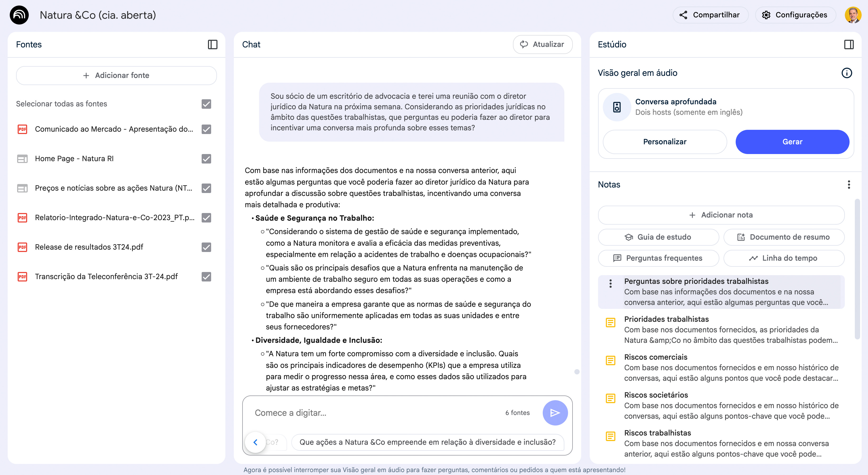Collapse the Fontes panel icon
868x475 pixels.
(212, 44)
